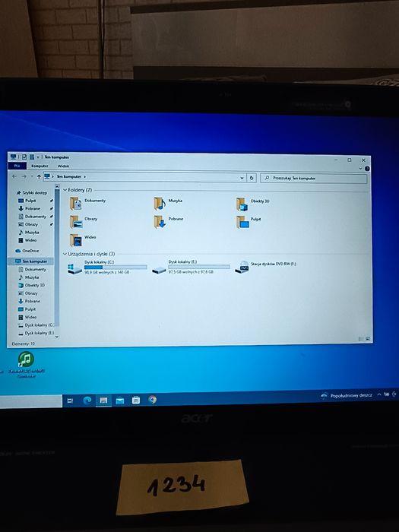
Task: Switch to large icons view in status bar
Action: coord(368,339)
